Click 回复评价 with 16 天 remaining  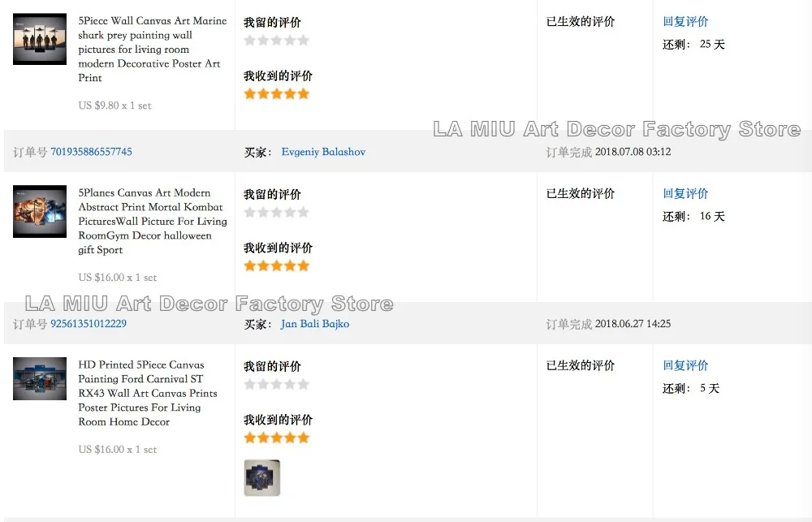[685, 194]
